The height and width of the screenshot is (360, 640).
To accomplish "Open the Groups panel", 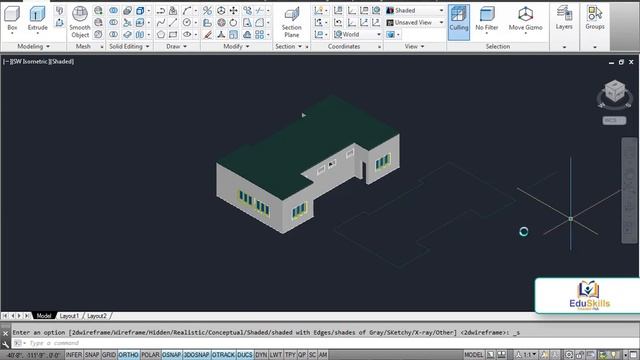I will tap(595, 18).
